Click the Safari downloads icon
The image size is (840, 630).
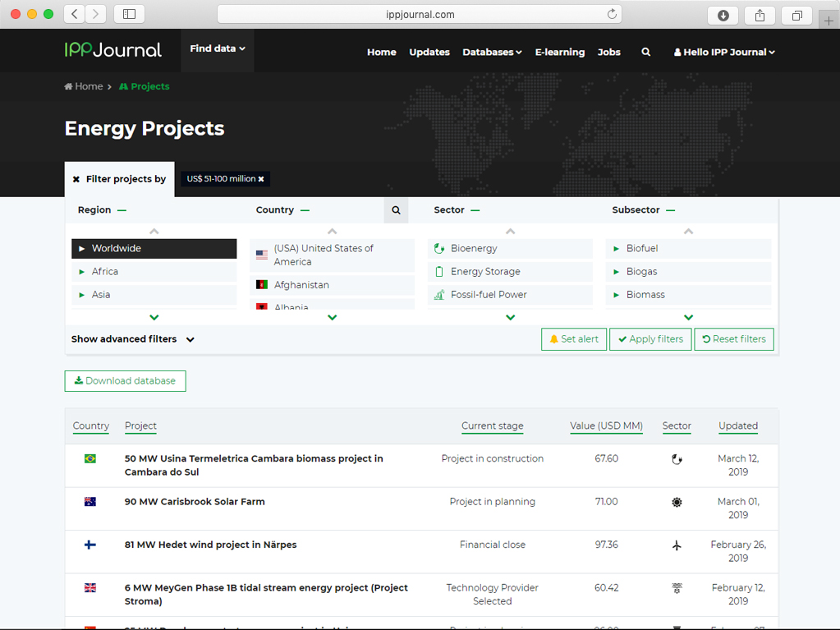pos(723,15)
